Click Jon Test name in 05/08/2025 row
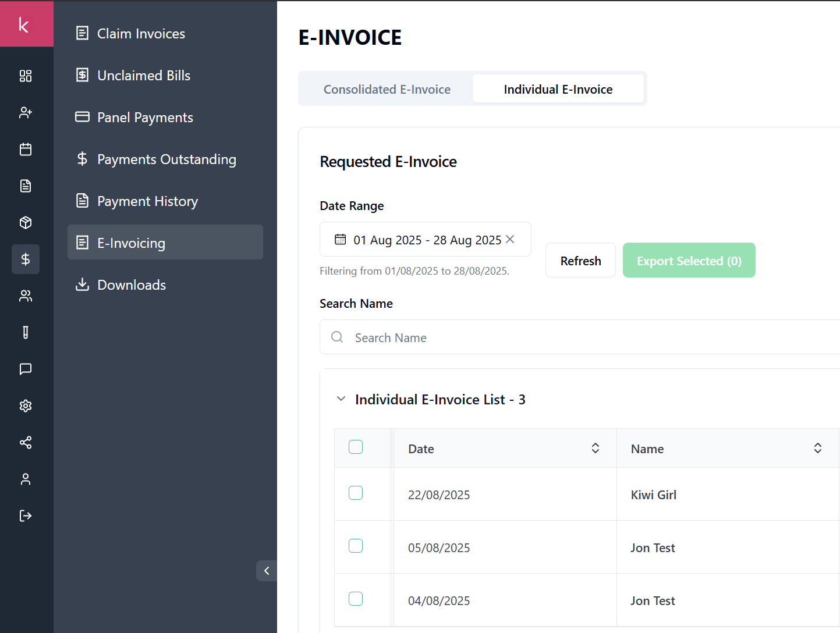840x633 pixels. (x=653, y=548)
